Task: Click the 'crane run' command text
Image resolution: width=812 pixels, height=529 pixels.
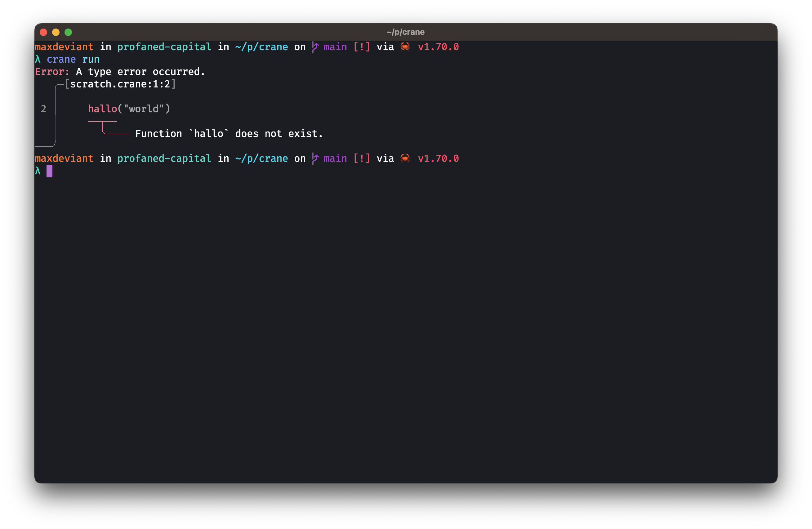Action: 73,59
